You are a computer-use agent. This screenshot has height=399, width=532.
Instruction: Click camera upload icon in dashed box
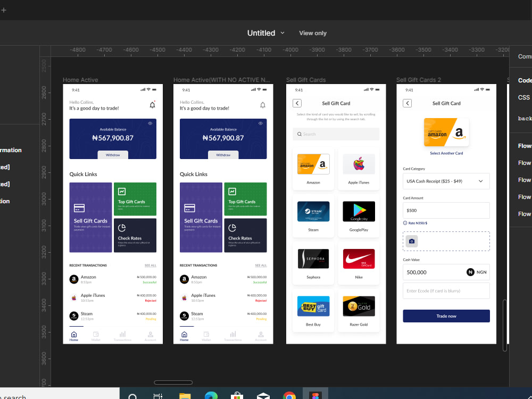tap(412, 241)
